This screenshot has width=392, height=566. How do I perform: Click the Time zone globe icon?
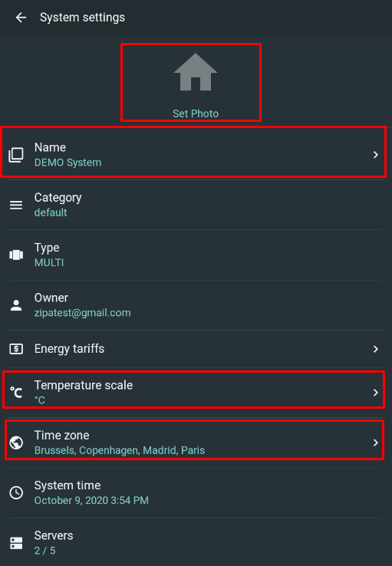pos(16,443)
